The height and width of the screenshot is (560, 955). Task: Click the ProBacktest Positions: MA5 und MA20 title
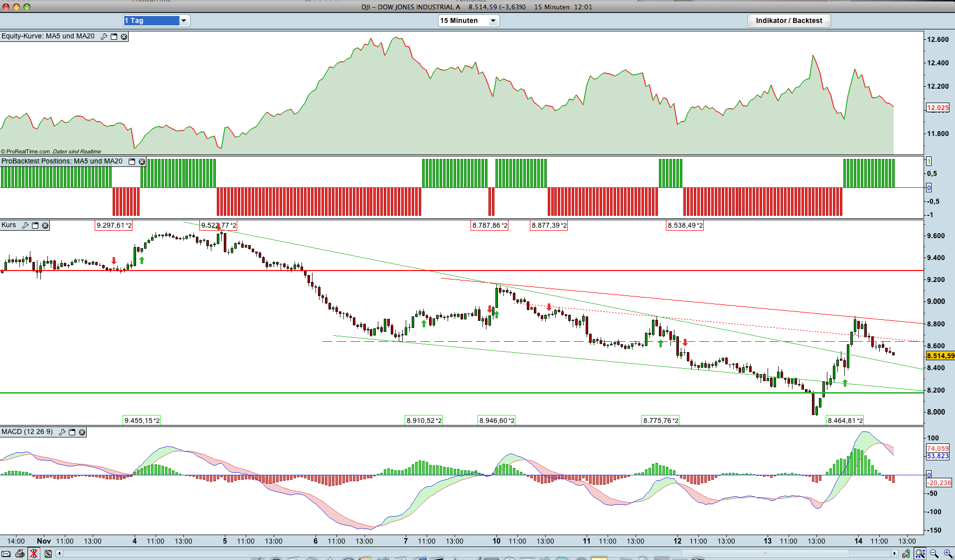62,161
